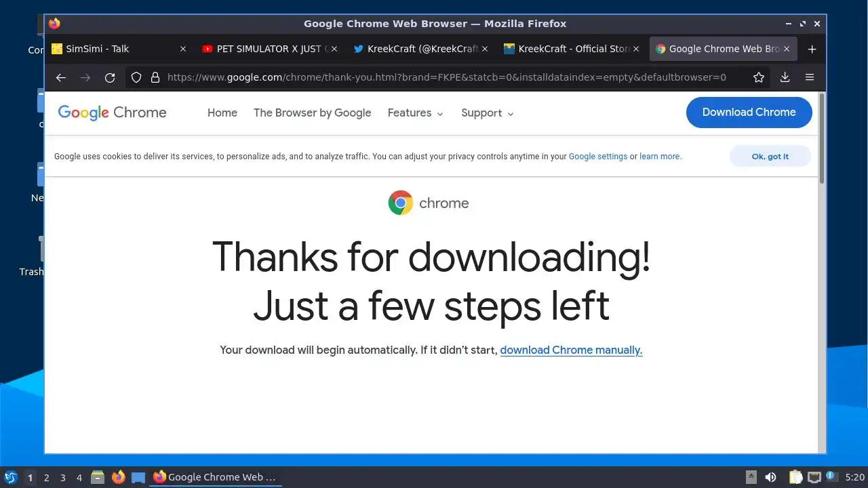This screenshot has width=868, height=488.
Task: Click the Firefox logo in title bar
Action: (x=54, y=24)
